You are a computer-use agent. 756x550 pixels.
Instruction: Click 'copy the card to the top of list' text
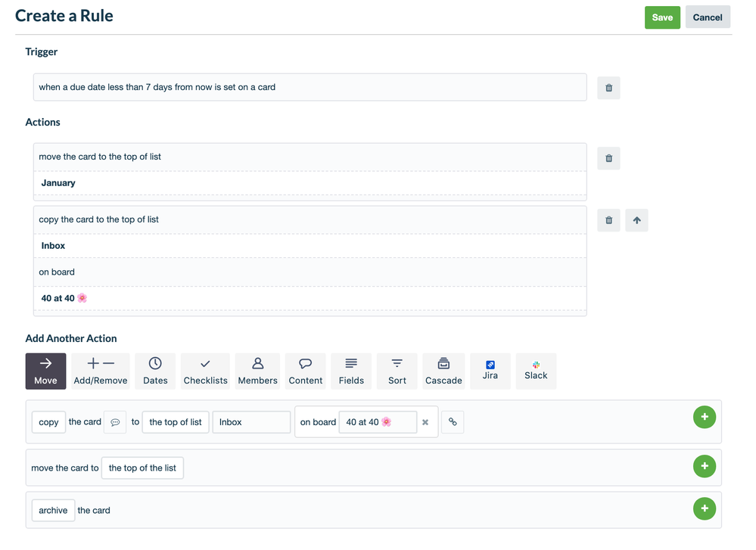99,219
